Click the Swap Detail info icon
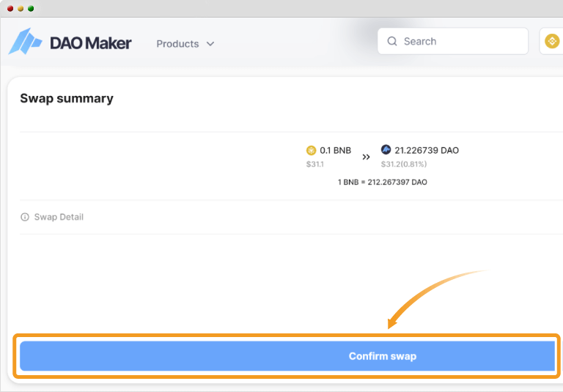Screen dimensions: 563x392 25,217
